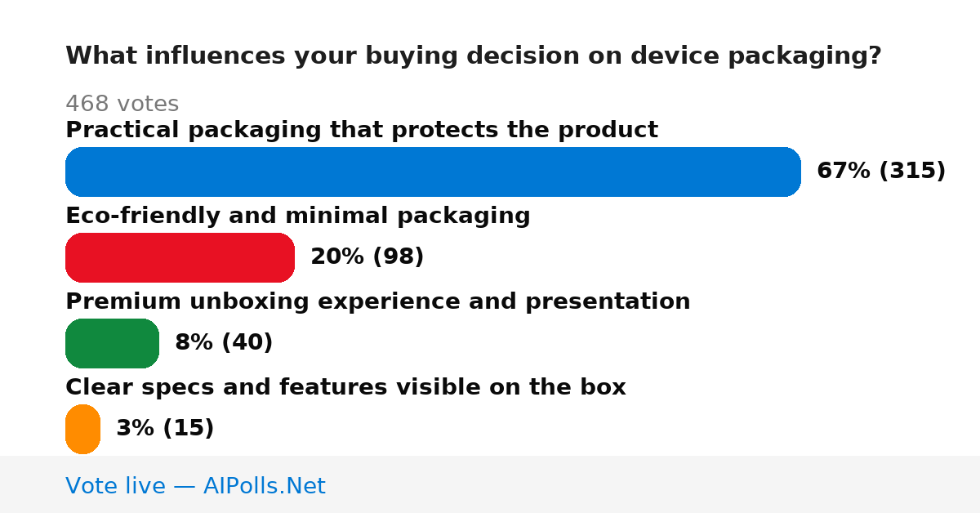
Task: Select 'Practical packaging that protects the product' option
Action: 362,130
